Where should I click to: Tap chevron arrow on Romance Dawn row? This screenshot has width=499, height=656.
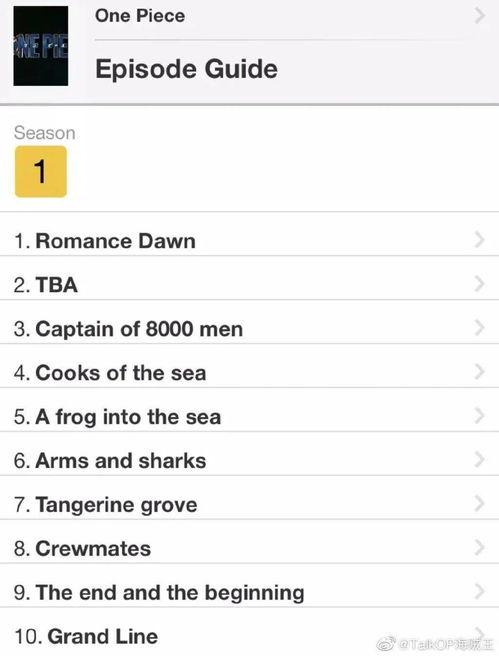[x=480, y=240]
